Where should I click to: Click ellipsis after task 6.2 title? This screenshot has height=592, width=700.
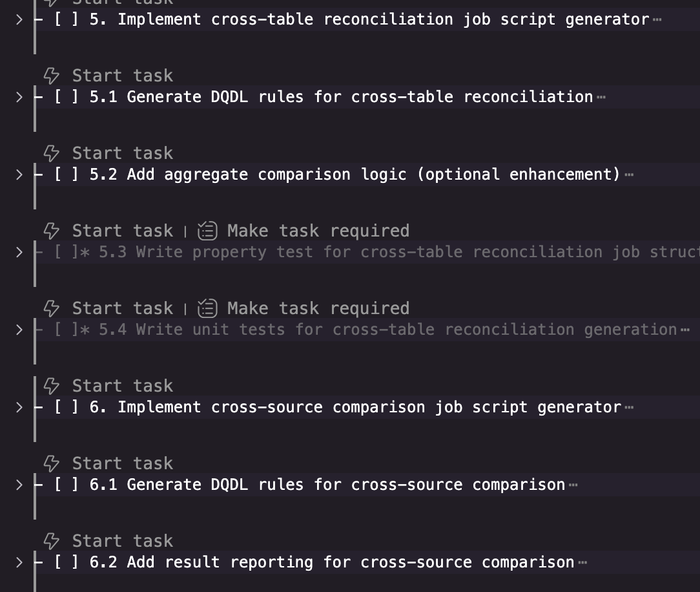[x=583, y=563]
